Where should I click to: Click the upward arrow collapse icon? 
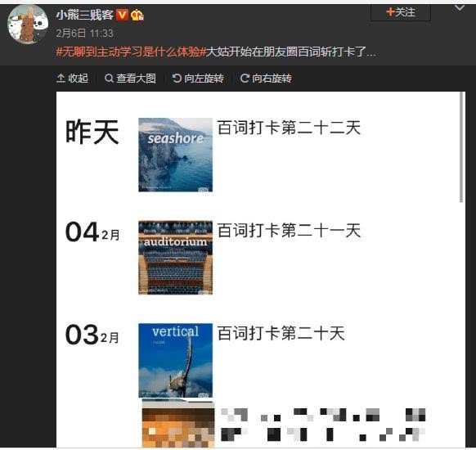click(61, 79)
